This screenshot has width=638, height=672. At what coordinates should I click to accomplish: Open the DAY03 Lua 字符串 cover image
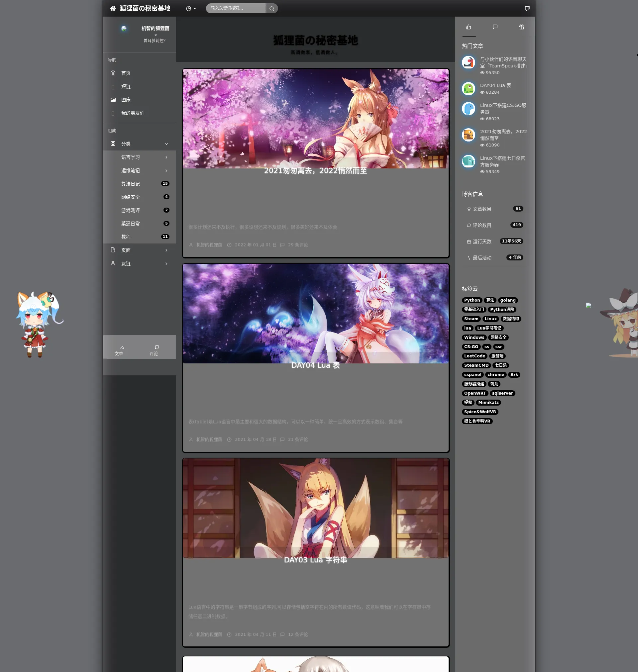pyautogui.click(x=316, y=508)
